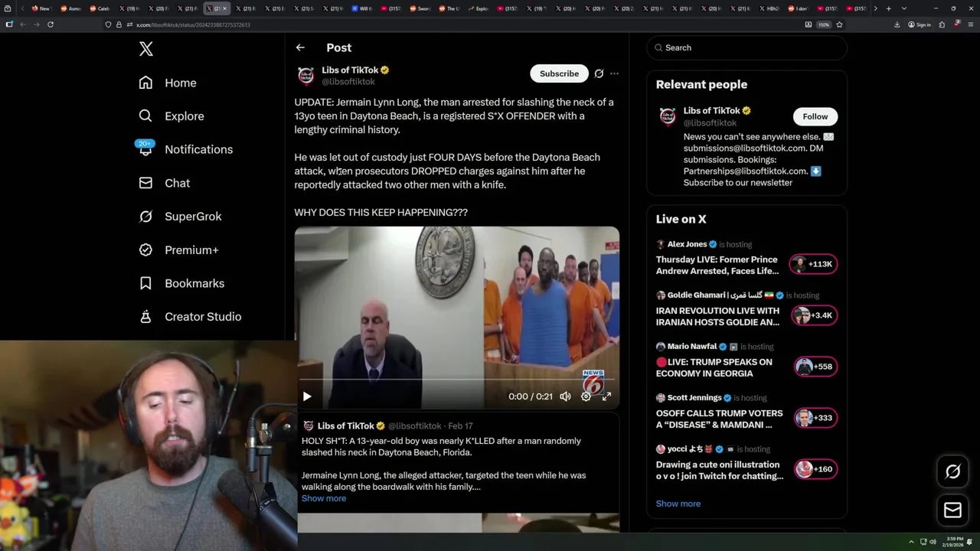This screenshot has width=980, height=551.
Task: Open the site tracking-protection shield
Action: (108, 24)
